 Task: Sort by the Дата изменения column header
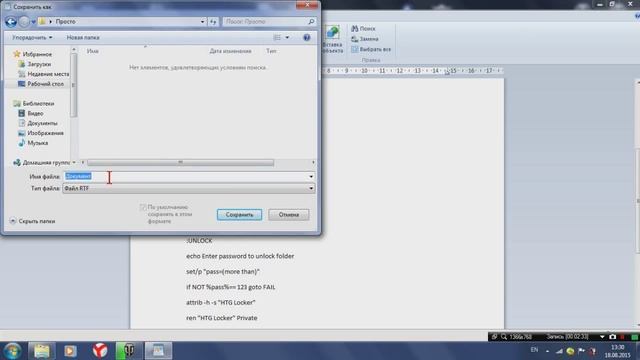click(x=230, y=51)
